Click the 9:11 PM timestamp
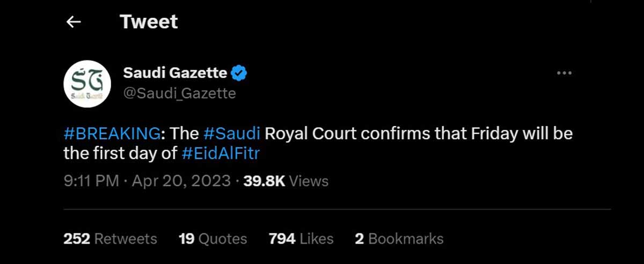Image resolution: width=644 pixels, height=264 pixels. pos(91,181)
